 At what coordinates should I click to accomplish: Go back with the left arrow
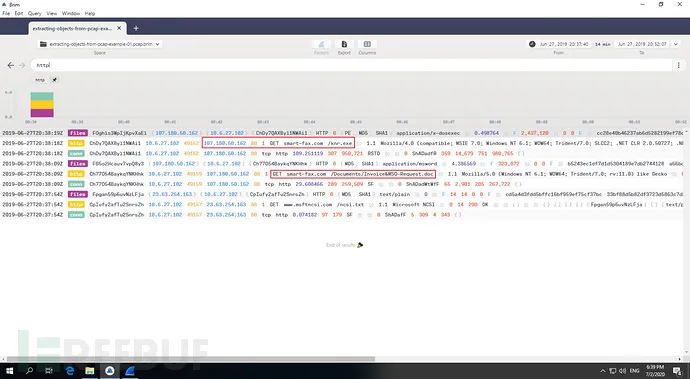(11, 65)
